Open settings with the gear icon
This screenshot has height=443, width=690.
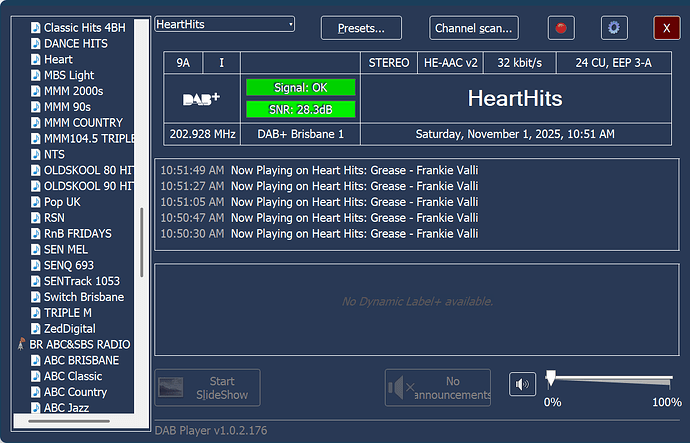point(614,28)
